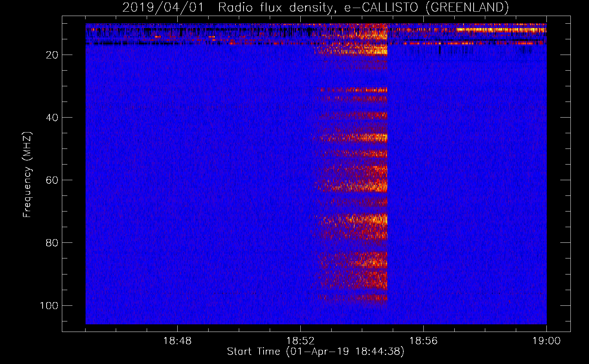The width and height of the screenshot is (589, 364).
Task: Click the 'Frequency (MHZ)' axis label
Action: (27, 174)
